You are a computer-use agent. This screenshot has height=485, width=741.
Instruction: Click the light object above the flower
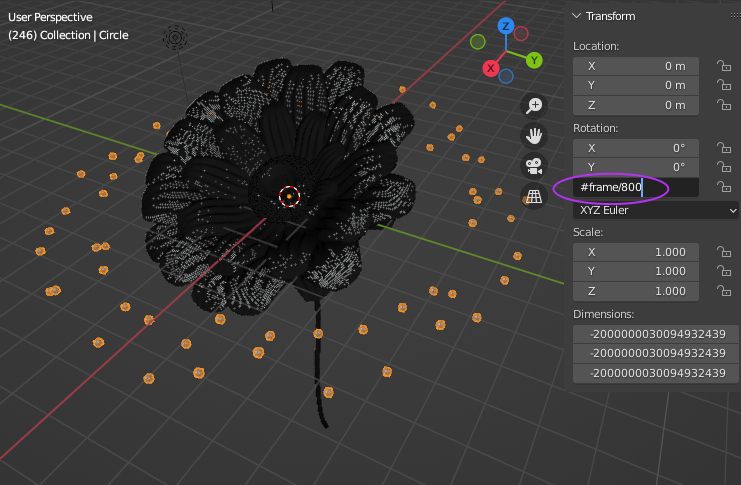point(175,37)
